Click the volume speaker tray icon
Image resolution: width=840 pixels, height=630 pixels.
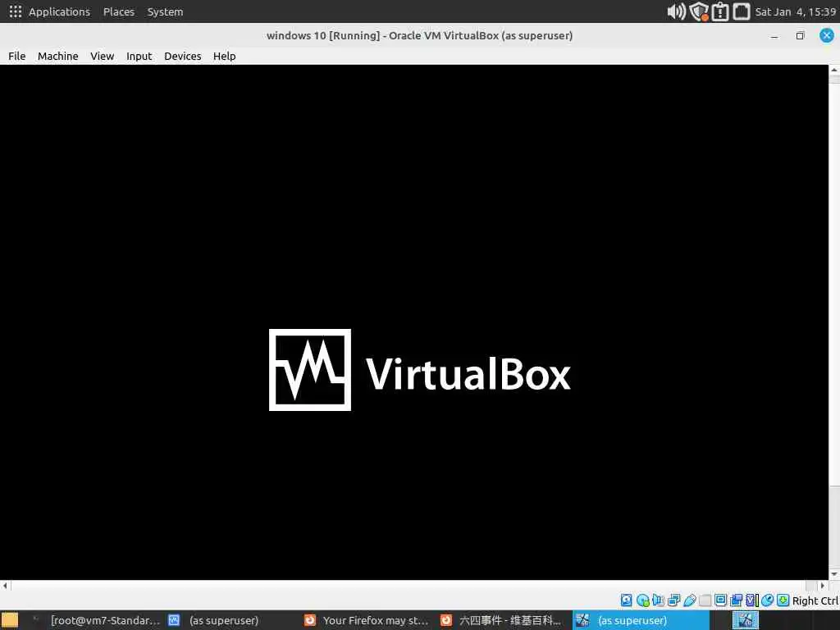click(x=676, y=11)
